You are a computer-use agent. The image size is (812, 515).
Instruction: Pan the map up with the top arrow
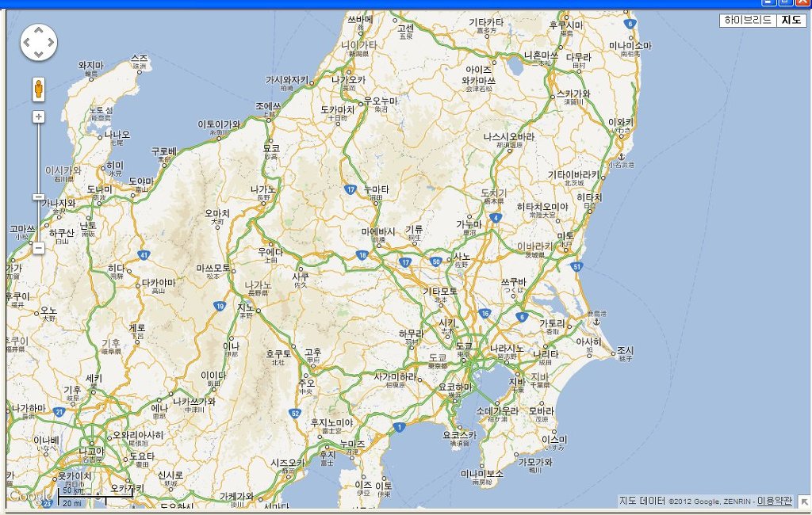[39, 31]
